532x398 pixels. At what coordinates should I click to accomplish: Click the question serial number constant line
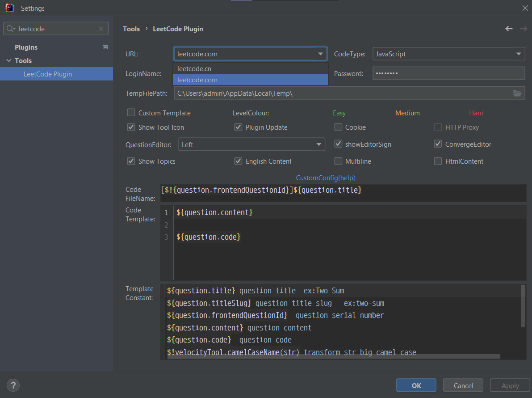(x=275, y=315)
